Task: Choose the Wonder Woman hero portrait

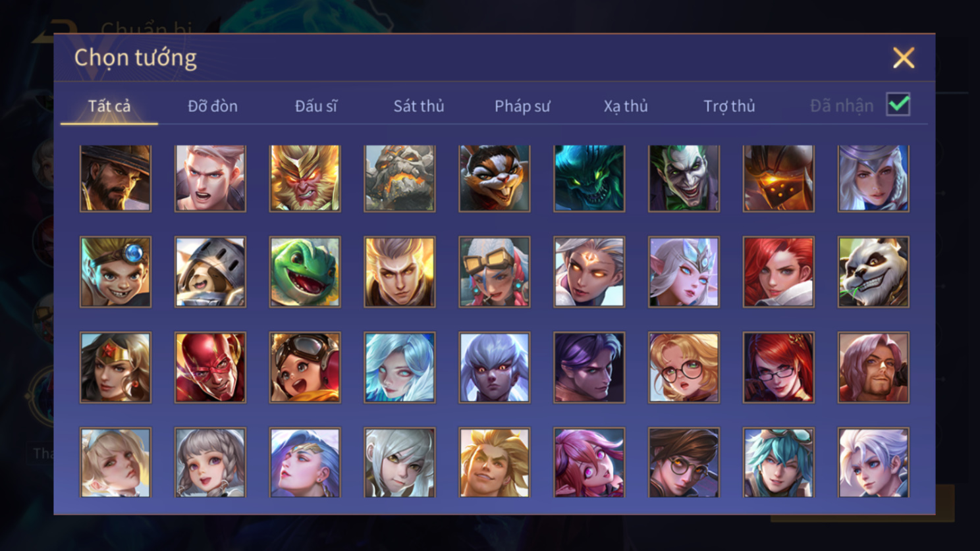Action: pos(115,367)
